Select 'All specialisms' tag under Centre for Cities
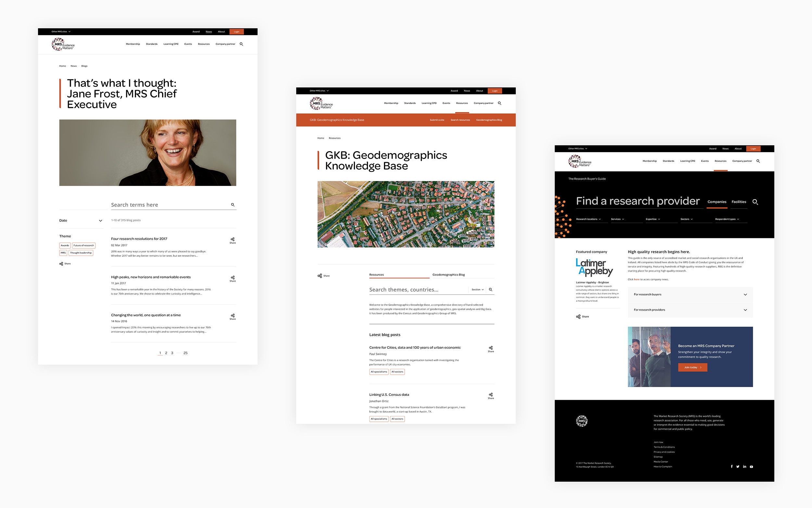812x508 pixels. [x=379, y=372]
